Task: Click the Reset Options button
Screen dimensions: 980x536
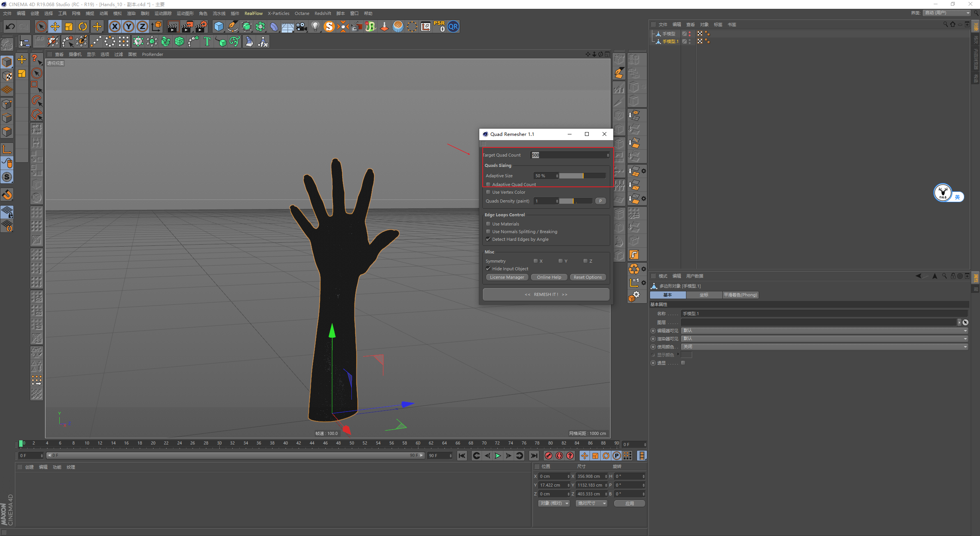Action: click(x=587, y=277)
